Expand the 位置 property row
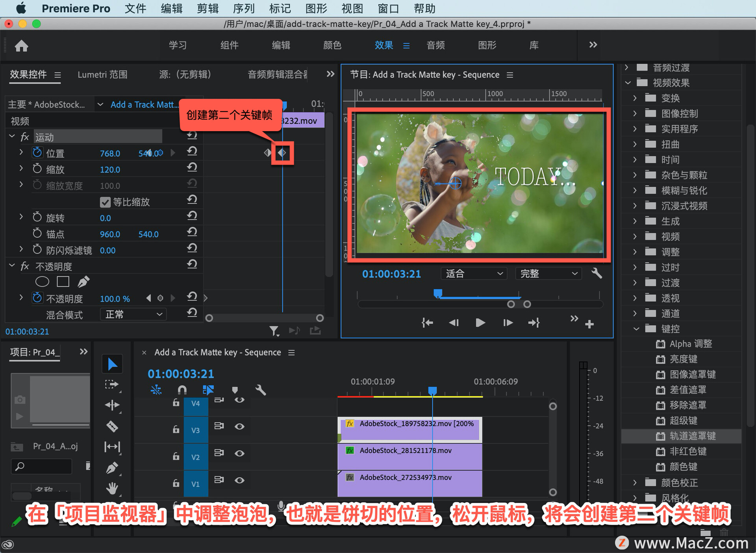The image size is (756, 553). [x=21, y=152]
